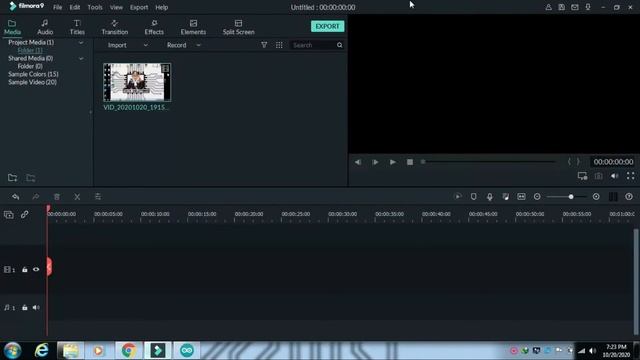Select Folder (0) under Shared Media
Screen dimensions: 640x360
[30, 66]
